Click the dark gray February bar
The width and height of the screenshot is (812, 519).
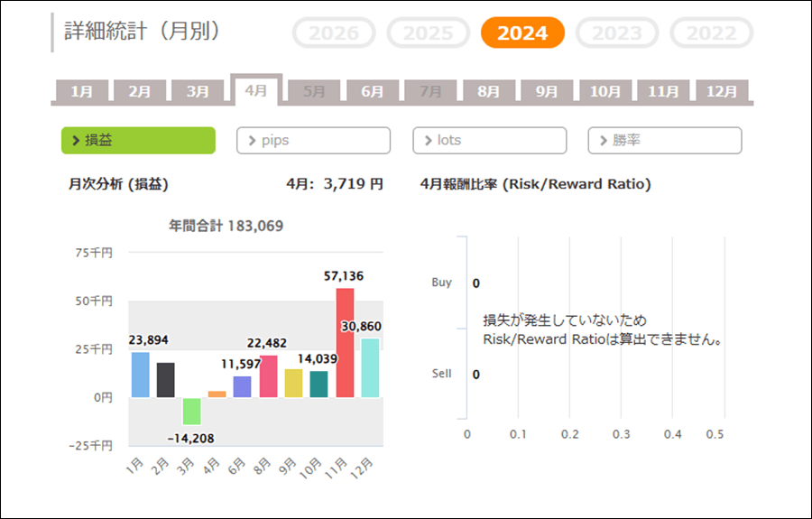tap(166, 380)
